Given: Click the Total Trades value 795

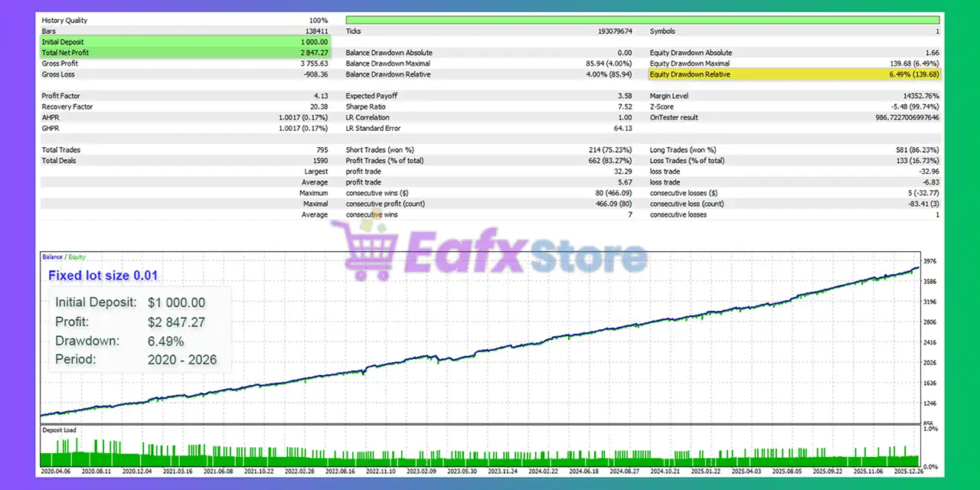Looking at the screenshot, I should click(x=320, y=150).
